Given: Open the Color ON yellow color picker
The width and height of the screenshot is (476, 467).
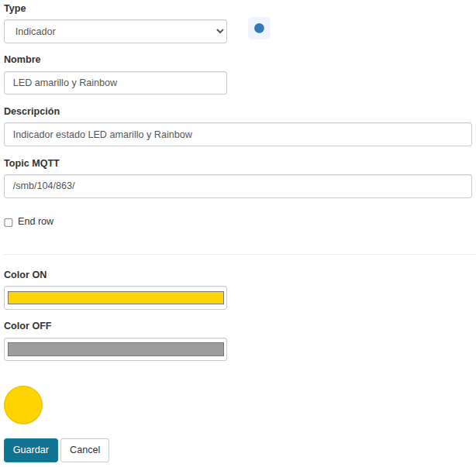Looking at the screenshot, I should pyautogui.click(x=116, y=298).
